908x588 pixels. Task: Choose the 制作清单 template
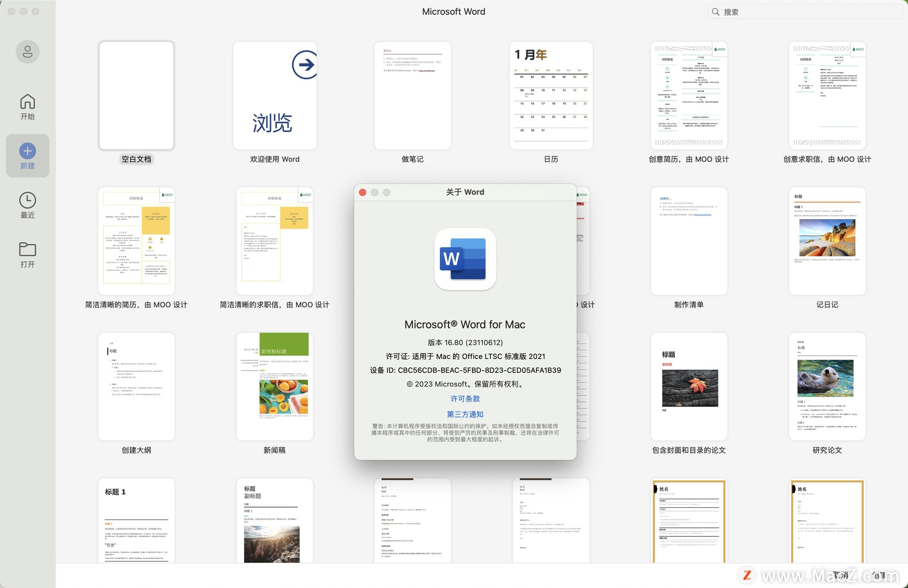pos(689,241)
